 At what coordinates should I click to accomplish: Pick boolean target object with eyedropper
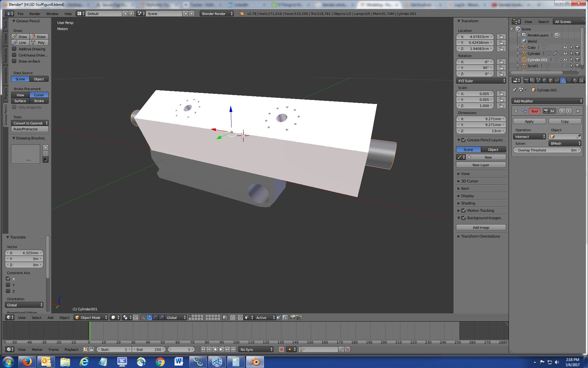[579, 136]
